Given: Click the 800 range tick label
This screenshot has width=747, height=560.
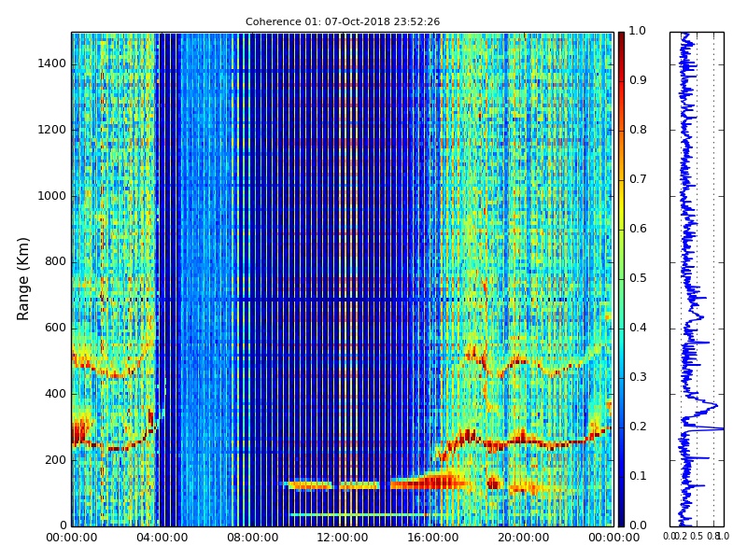Looking at the screenshot, I should [x=56, y=262].
